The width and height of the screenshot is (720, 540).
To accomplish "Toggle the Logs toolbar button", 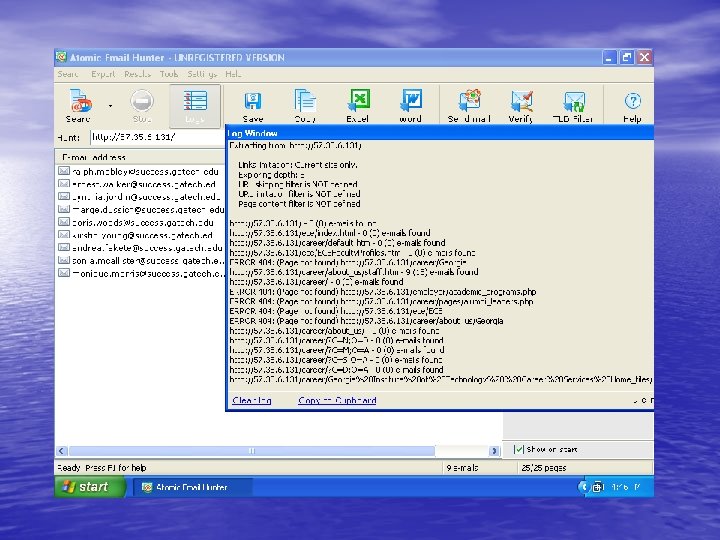I will click(x=195, y=106).
